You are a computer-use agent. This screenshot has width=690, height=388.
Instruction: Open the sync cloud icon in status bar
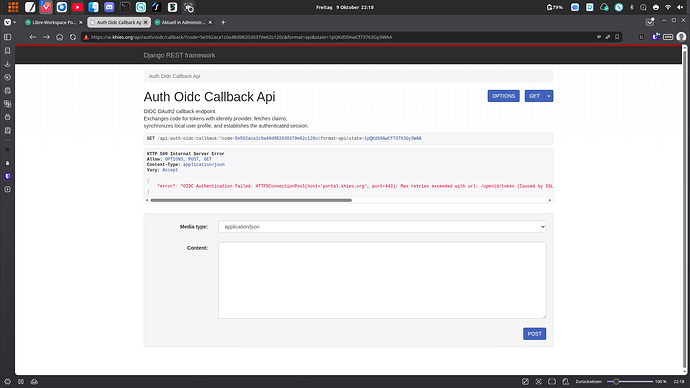[34, 381]
